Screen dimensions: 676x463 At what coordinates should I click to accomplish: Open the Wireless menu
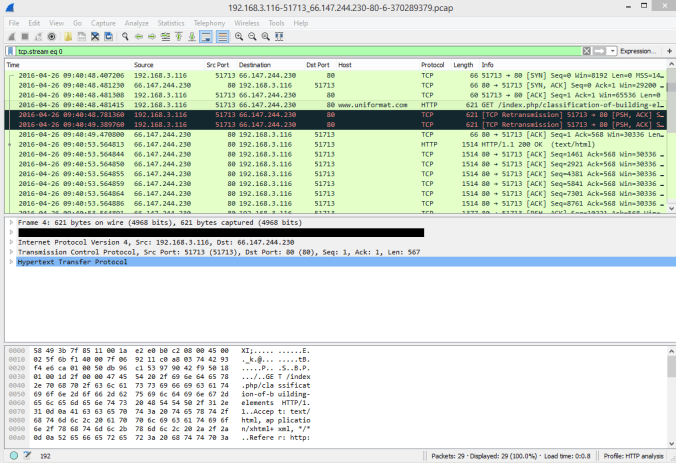(x=247, y=23)
